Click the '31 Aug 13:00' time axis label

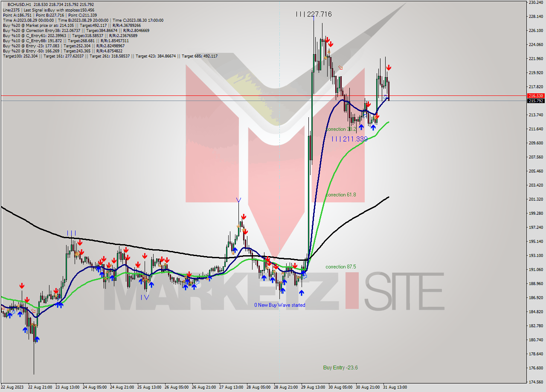click(x=396, y=387)
